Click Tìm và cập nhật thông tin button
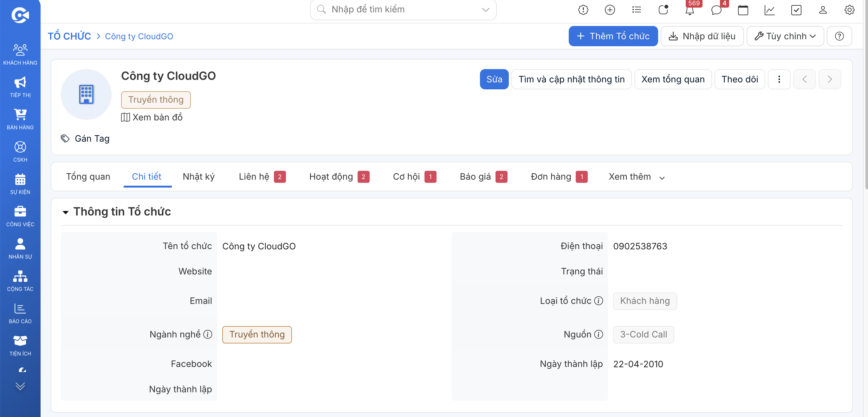868x417 pixels. (x=571, y=79)
